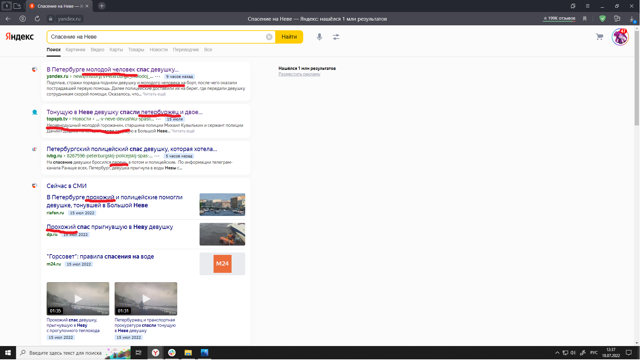The height and width of the screenshot is (364, 643).
Task: Open the Все services tab
Action: click(x=208, y=50)
